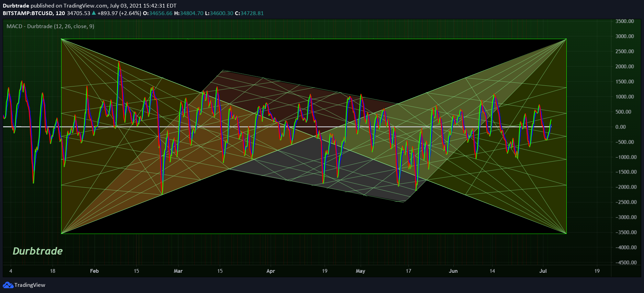Click the bold Durbtrade publisher name in header

coord(16,5)
